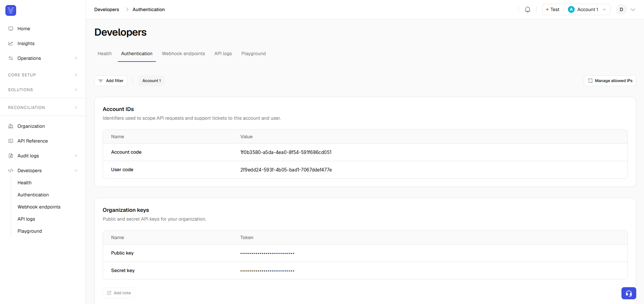The width and height of the screenshot is (644, 304).
Task: Click the Account 1 avatar icon in header
Action: pos(571,9)
